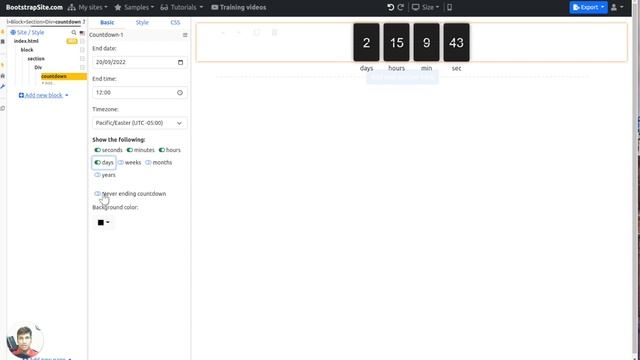Viewport: 640px width, 360px height.
Task: Click the 'Countdown-1' panel title
Action: coord(106,35)
